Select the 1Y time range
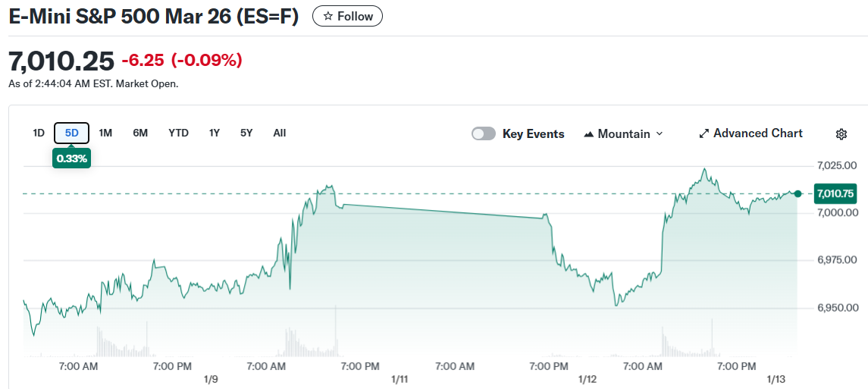This screenshot has width=868, height=389. tap(215, 133)
